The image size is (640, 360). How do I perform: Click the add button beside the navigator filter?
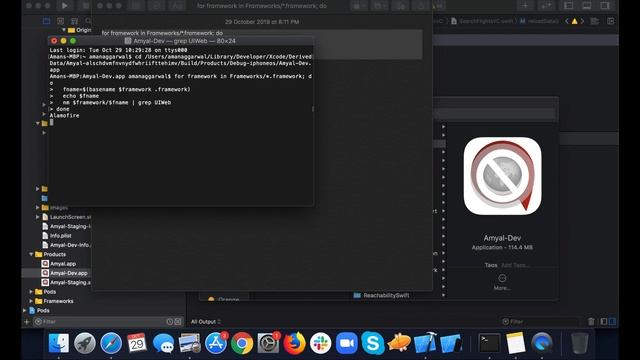pyautogui.click(x=27, y=322)
